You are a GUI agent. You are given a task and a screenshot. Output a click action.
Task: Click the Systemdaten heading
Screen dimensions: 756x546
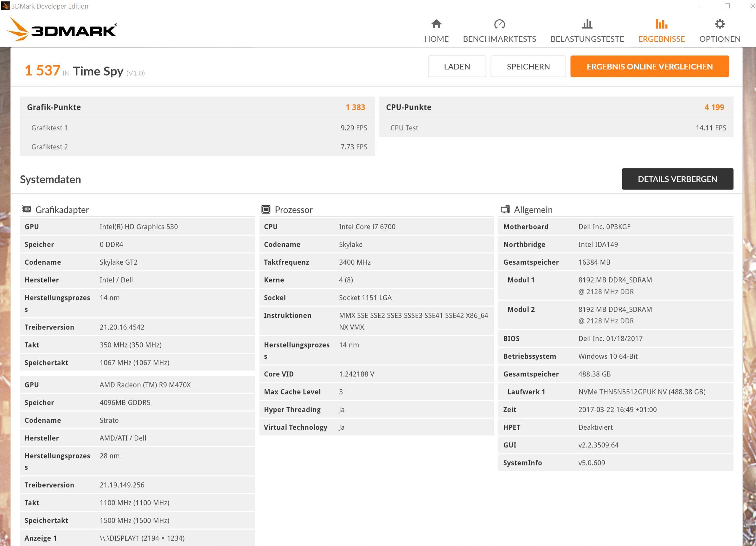pyautogui.click(x=50, y=179)
